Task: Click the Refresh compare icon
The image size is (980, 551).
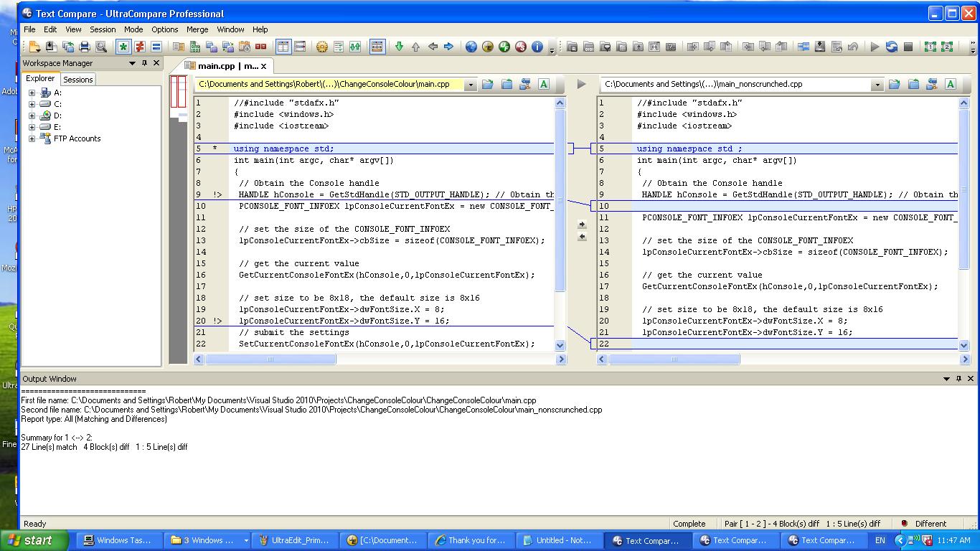Action: pos(892,47)
